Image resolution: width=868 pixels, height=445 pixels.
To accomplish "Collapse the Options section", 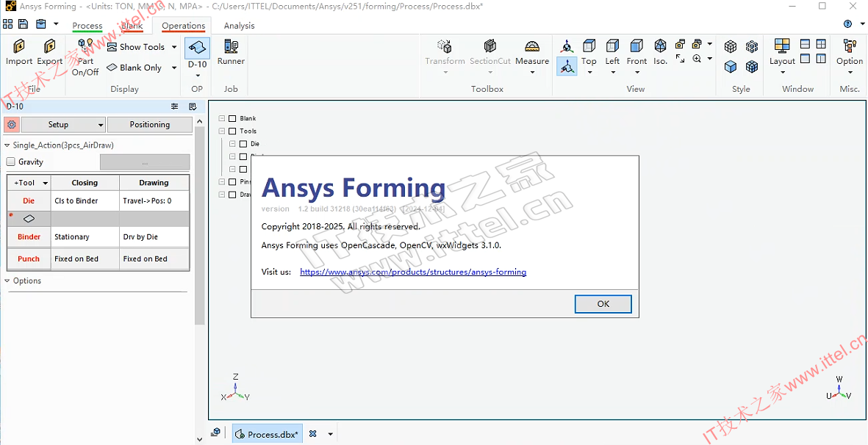I will pyautogui.click(x=7, y=281).
